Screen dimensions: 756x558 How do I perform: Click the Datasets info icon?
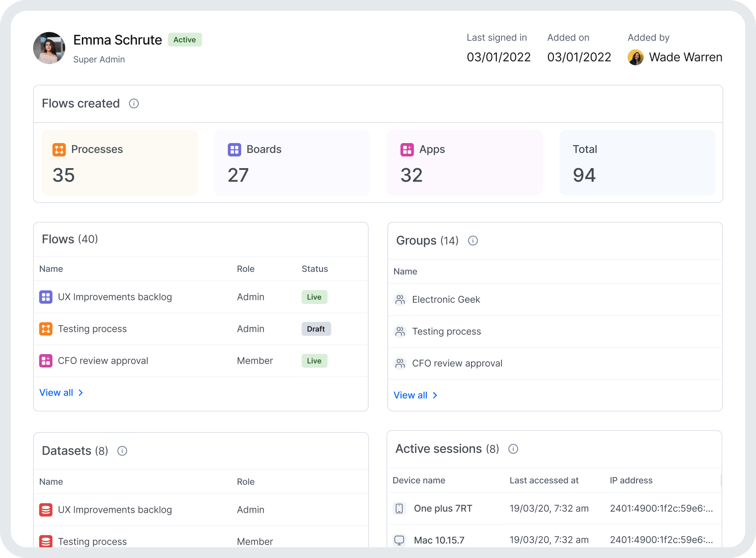coord(122,451)
